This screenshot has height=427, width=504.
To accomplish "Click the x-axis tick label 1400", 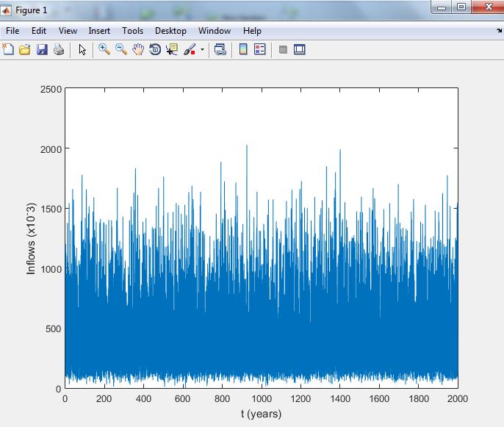I will pos(340,398).
